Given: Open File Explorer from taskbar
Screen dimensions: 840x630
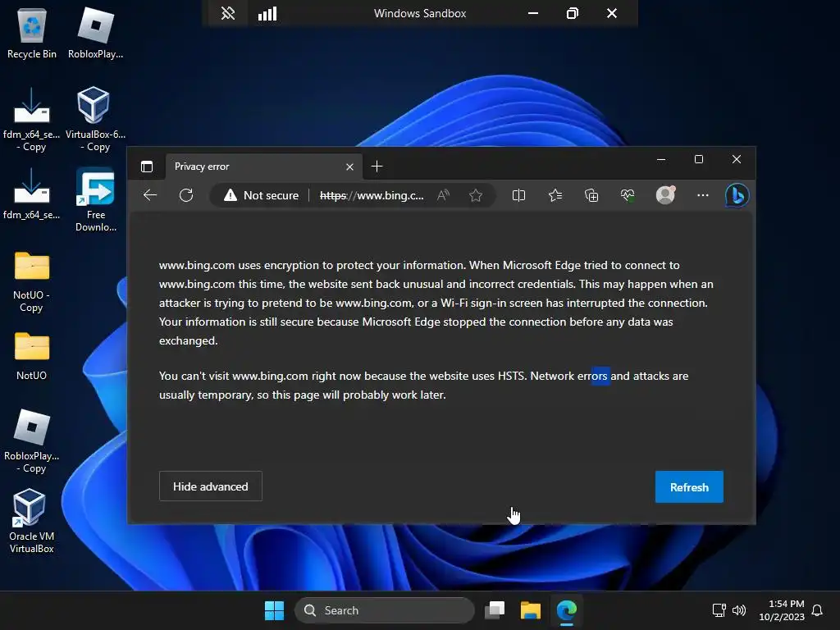Looking at the screenshot, I should point(531,610).
